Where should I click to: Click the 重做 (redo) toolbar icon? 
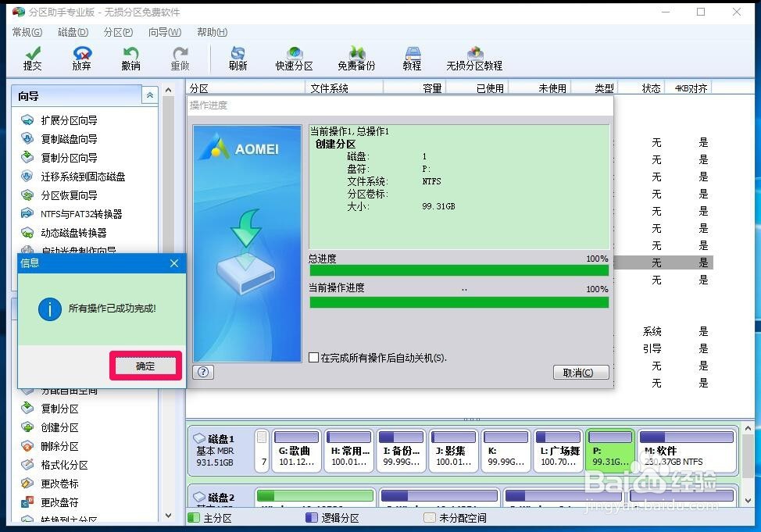pos(180,59)
